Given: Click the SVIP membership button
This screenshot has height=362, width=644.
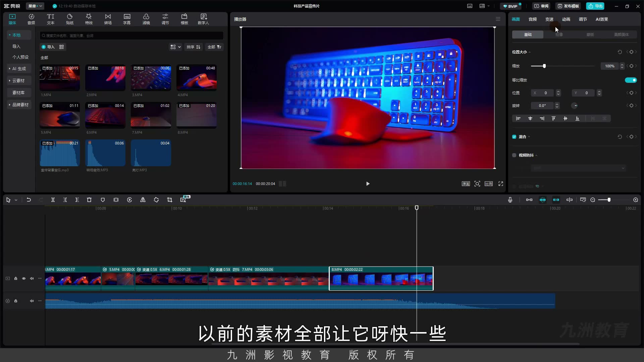Looking at the screenshot, I should [x=511, y=6].
